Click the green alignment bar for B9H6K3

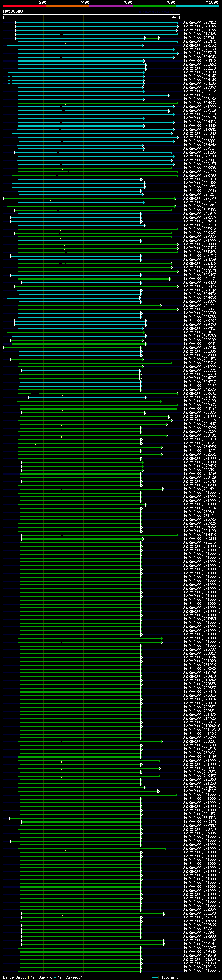pyautogui.click(x=98, y=103)
